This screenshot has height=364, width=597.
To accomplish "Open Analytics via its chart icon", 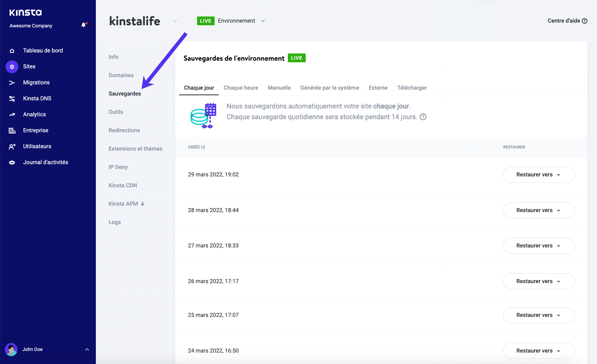I will coord(12,114).
